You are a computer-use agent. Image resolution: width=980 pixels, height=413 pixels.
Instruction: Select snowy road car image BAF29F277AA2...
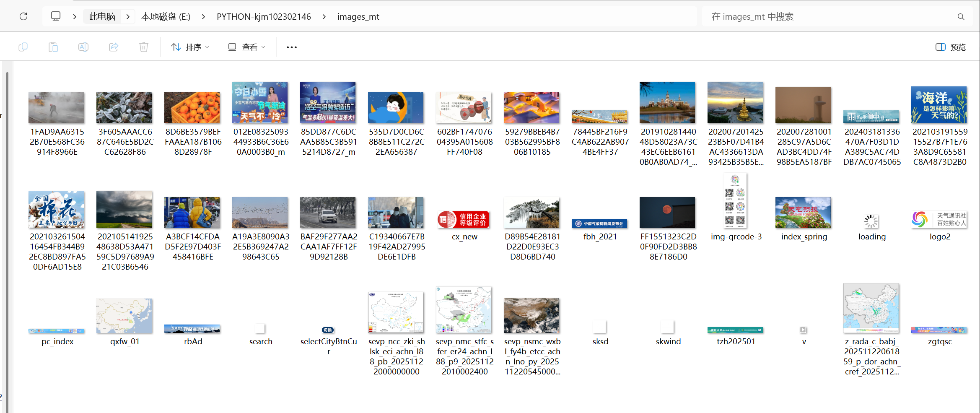[328, 213]
